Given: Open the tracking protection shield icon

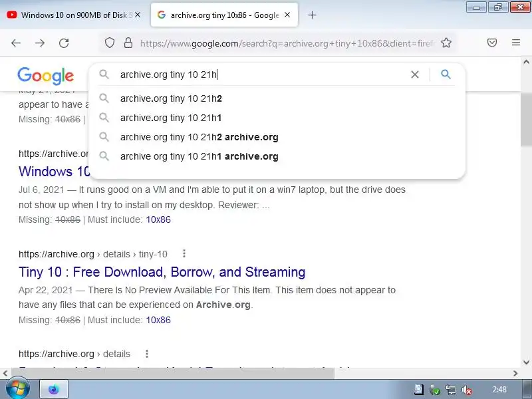Looking at the screenshot, I should 109,43.
